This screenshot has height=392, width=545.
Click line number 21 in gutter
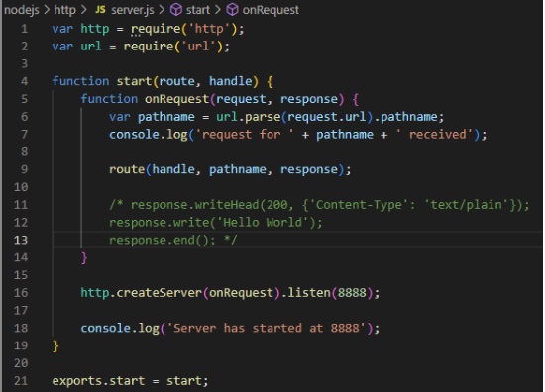coord(21,381)
